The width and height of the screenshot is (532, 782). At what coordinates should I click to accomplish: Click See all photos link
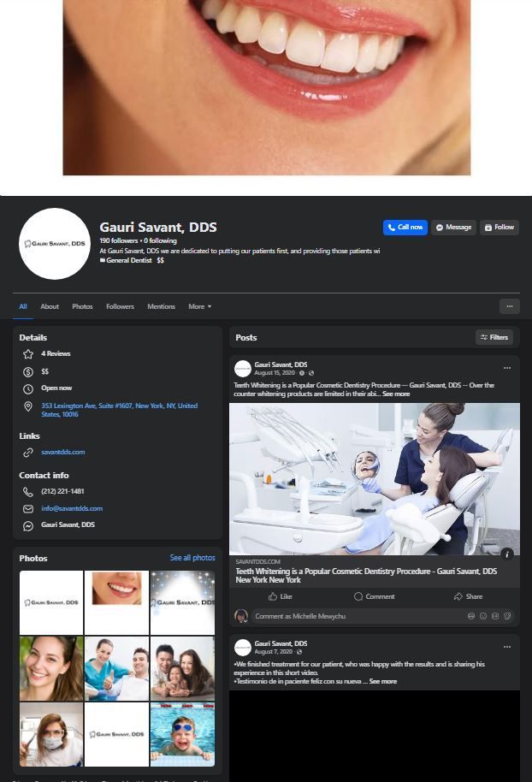(x=192, y=558)
